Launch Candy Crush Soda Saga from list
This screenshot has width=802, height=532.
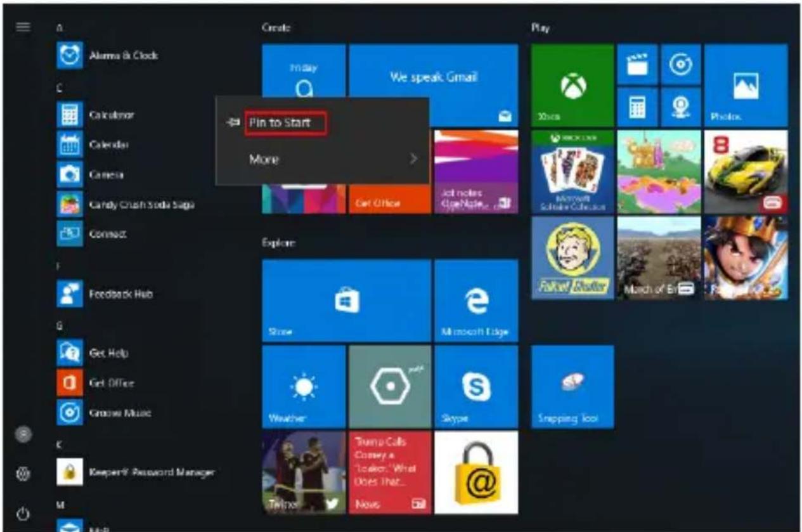click(x=127, y=204)
